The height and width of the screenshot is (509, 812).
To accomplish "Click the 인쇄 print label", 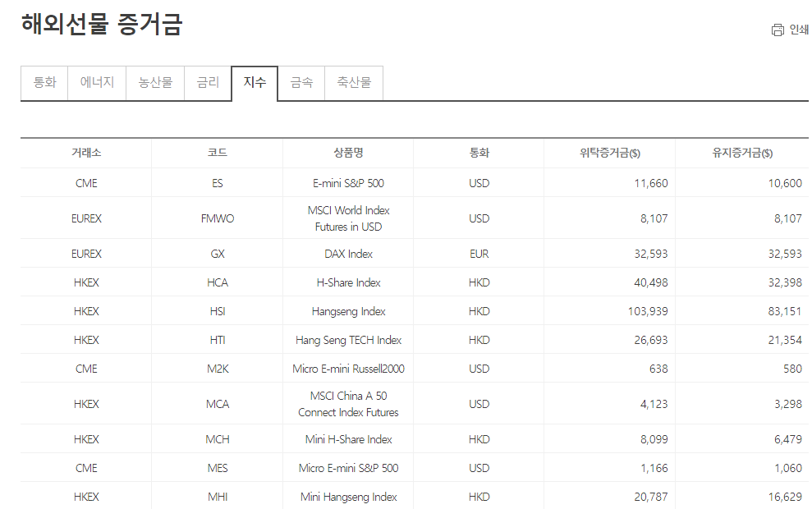I will coord(799,30).
